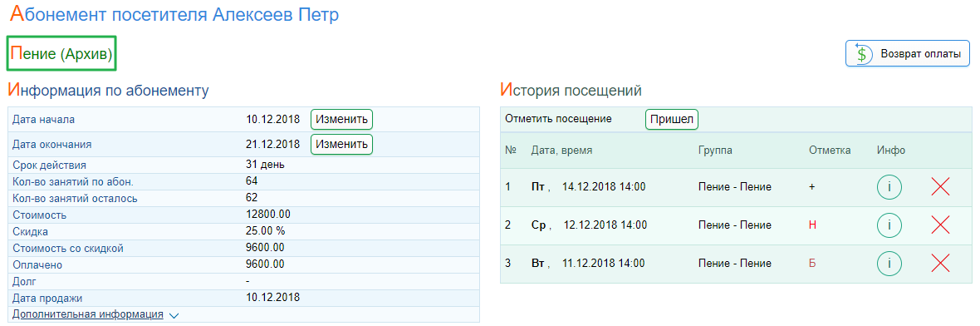Click the Информация по абонементу heading

109,91
